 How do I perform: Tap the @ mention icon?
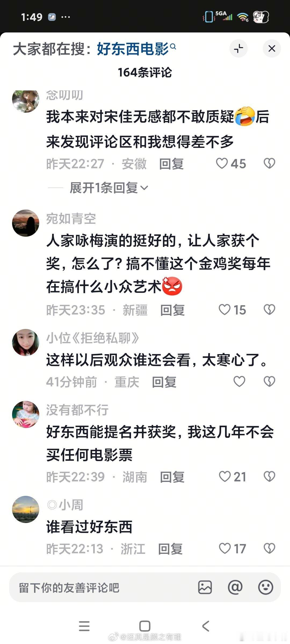(235, 587)
